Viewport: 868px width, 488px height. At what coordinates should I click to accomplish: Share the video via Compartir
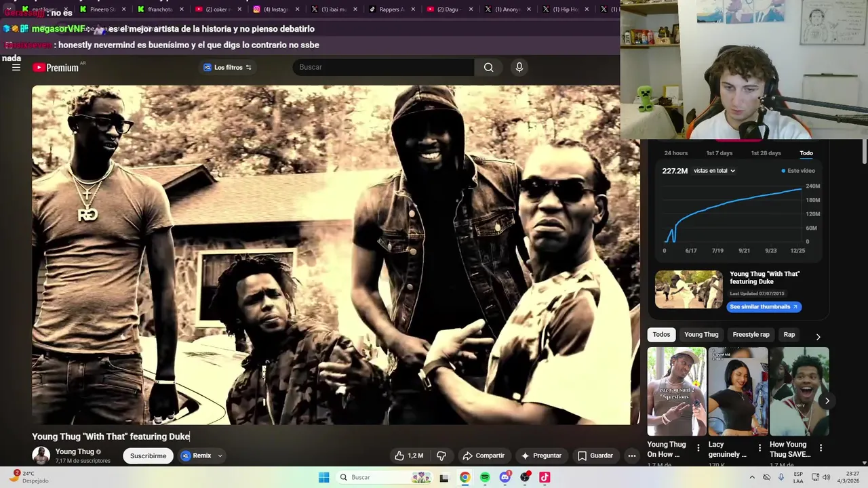[484, 455]
